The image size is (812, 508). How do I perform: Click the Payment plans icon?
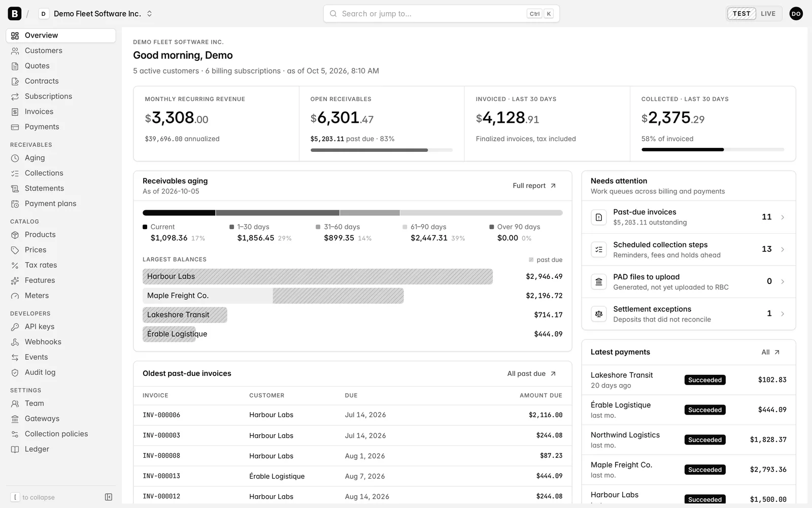(15, 204)
